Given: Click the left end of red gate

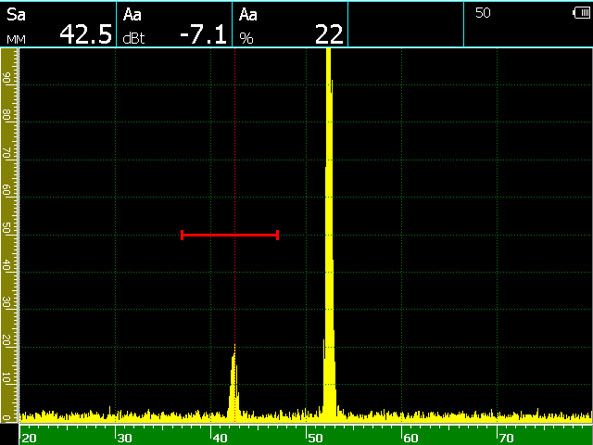Looking at the screenshot, I should click(x=182, y=235).
